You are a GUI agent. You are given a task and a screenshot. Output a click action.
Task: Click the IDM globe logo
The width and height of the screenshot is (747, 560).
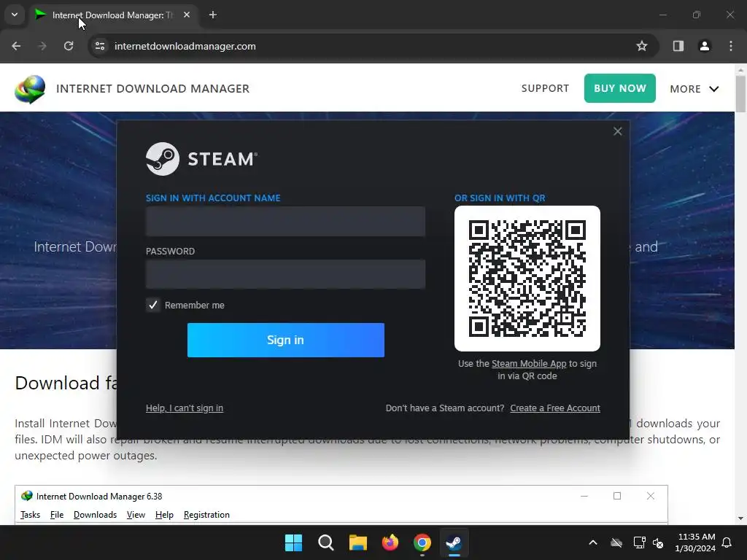coord(30,89)
